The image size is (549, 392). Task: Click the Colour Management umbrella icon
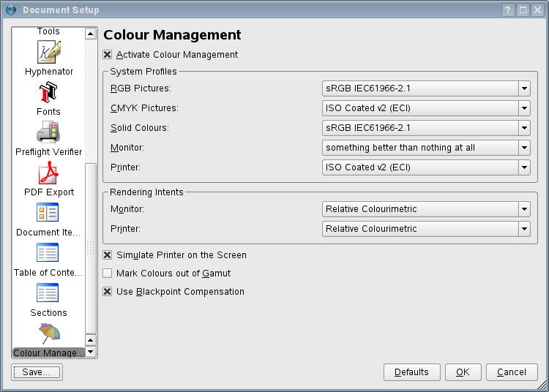48,334
